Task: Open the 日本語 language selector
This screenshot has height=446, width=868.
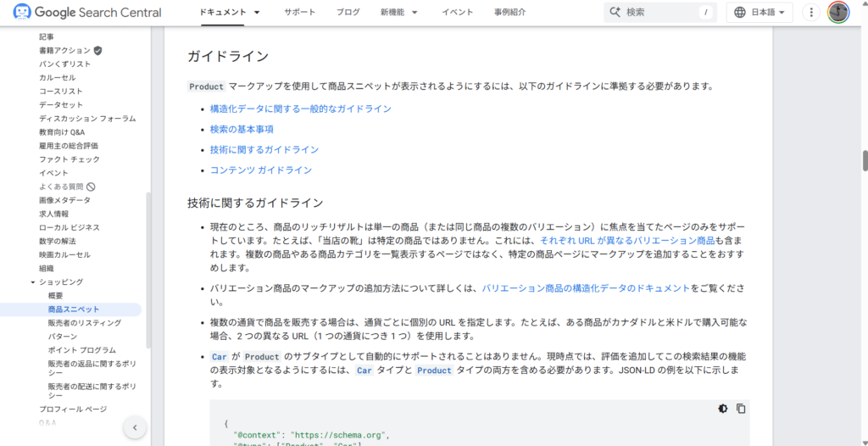Action: [x=759, y=12]
